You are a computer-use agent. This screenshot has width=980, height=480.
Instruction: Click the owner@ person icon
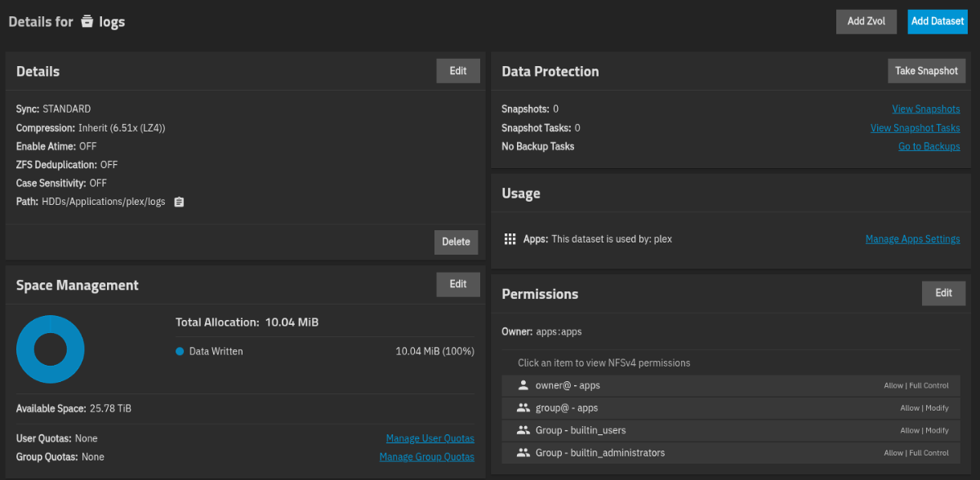click(523, 385)
